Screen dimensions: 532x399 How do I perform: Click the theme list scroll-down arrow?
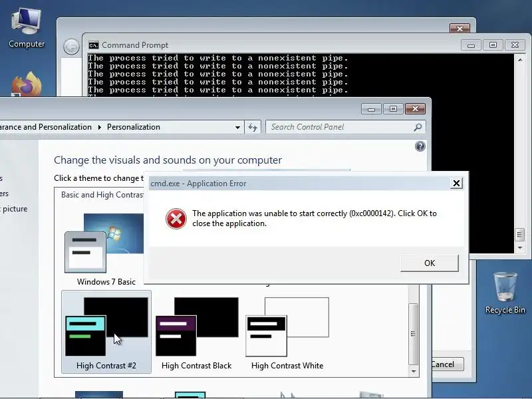(x=413, y=372)
